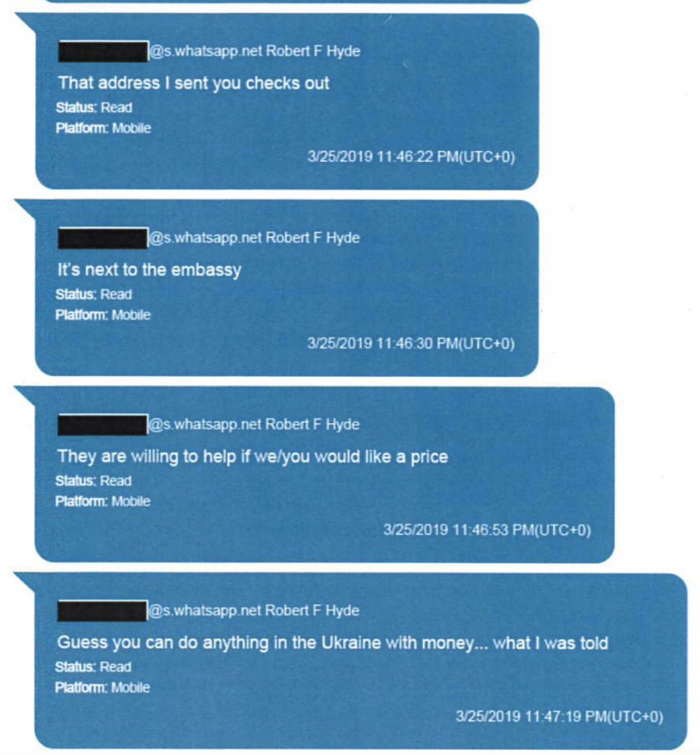
Task: Click the 11:47:19 PM timestamp
Action: point(559,716)
